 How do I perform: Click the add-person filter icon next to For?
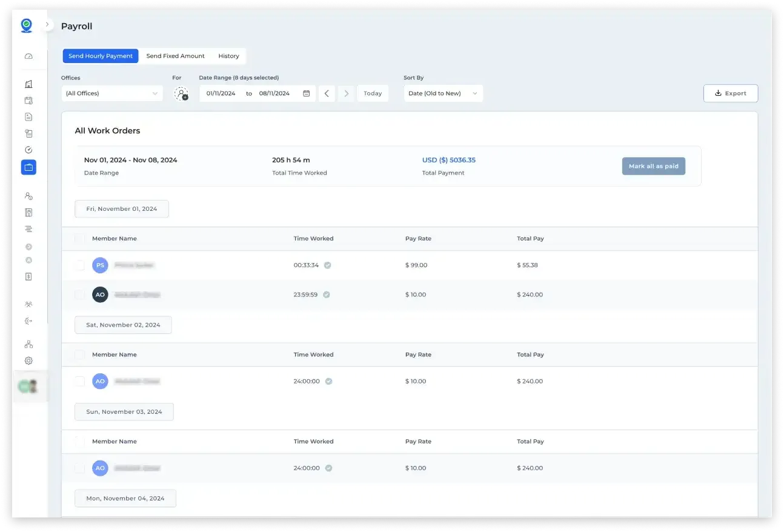coord(182,93)
